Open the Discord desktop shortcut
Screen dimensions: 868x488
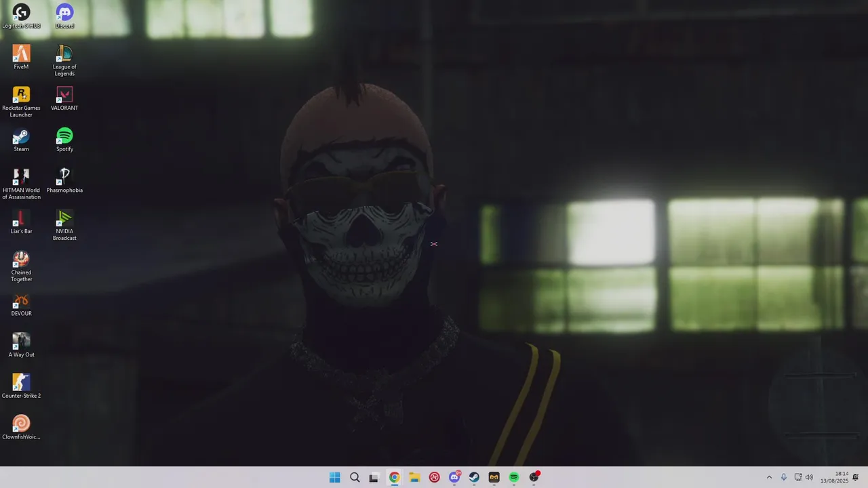point(64,16)
